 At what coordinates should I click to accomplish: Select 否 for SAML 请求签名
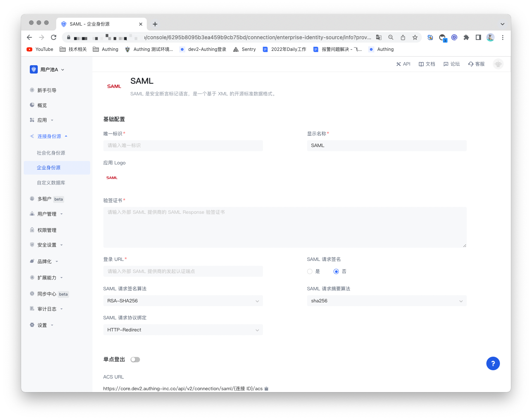(x=336, y=271)
